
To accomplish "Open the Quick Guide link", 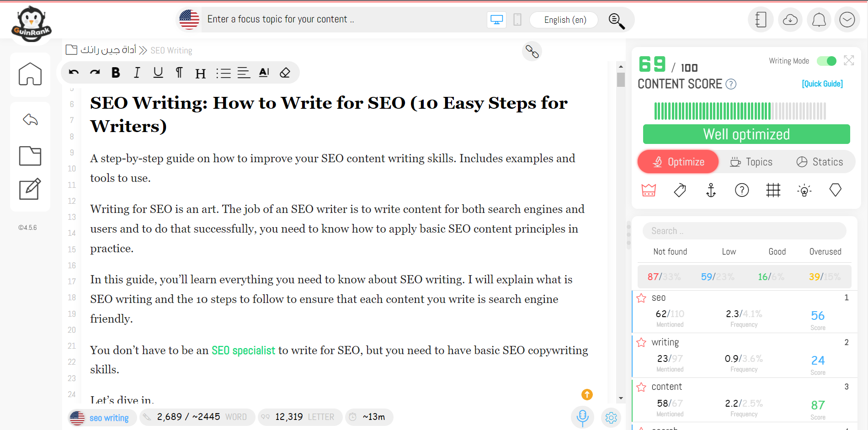I will click(x=822, y=84).
